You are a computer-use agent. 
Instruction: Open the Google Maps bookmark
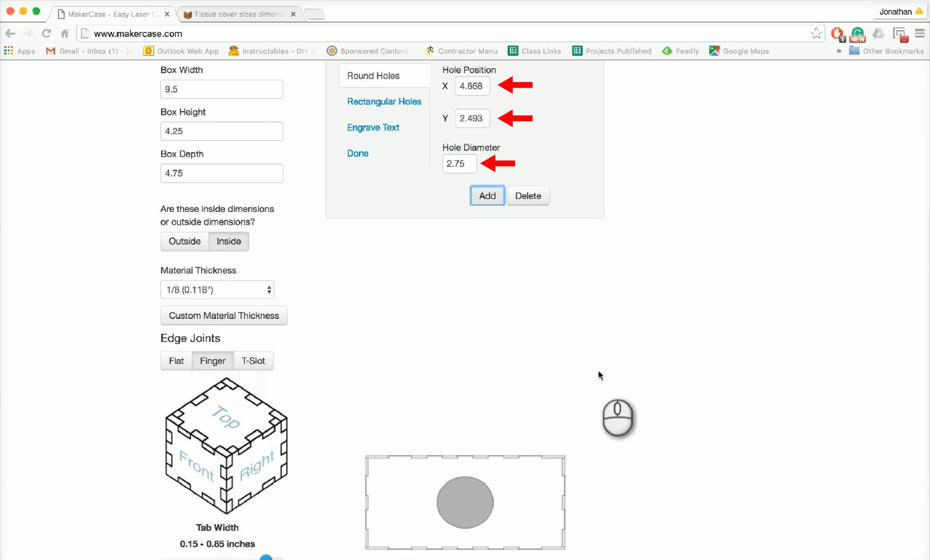click(x=739, y=51)
